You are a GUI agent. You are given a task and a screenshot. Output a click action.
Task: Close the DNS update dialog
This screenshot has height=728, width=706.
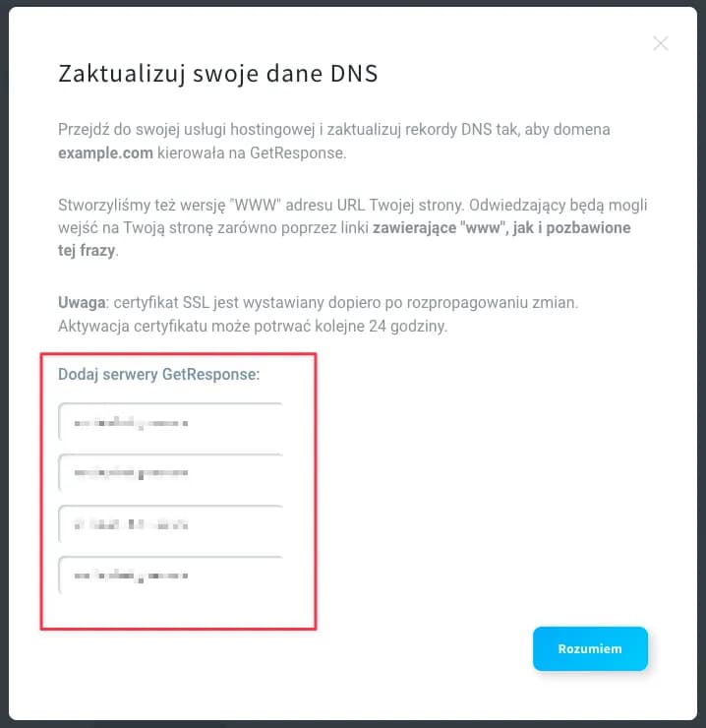pos(661,43)
